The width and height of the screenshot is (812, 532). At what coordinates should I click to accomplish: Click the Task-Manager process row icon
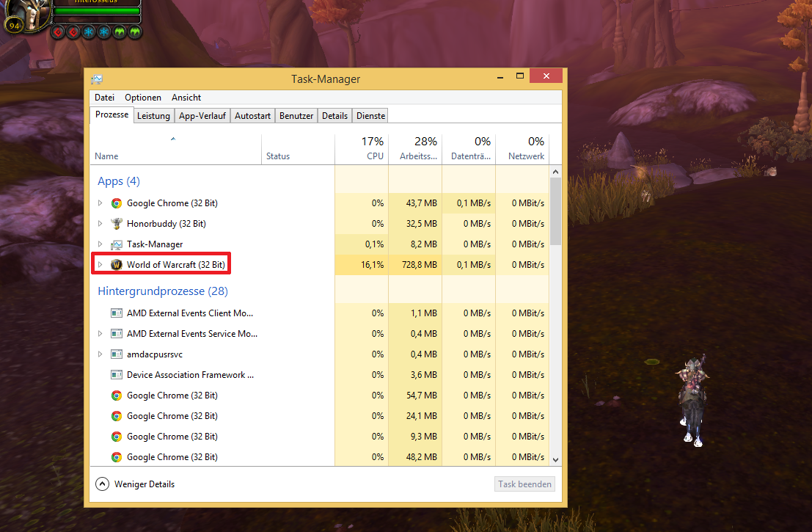[116, 244]
